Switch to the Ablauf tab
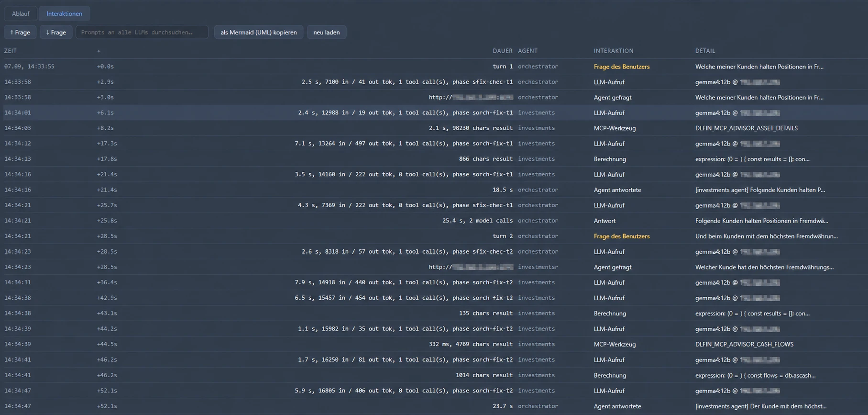The width and height of the screenshot is (868, 415). pos(21,13)
